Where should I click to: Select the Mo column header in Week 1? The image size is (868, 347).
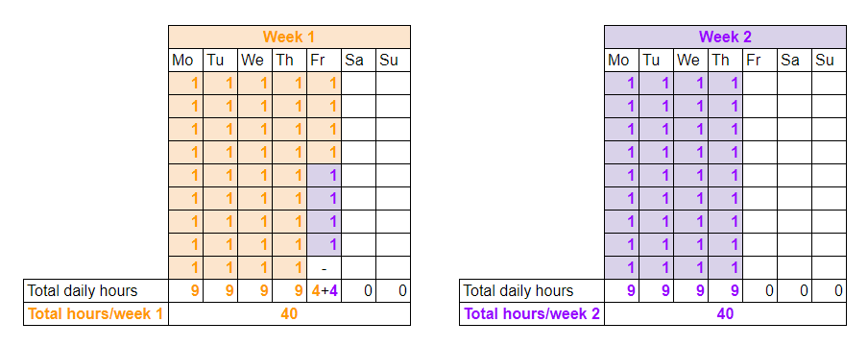click(x=186, y=60)
